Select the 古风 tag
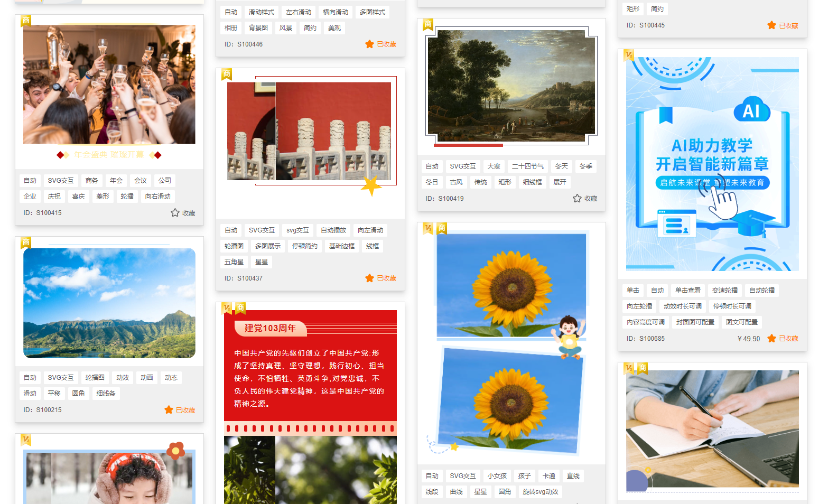This screenshot has height=504, width=819. (x=457, y=182)
